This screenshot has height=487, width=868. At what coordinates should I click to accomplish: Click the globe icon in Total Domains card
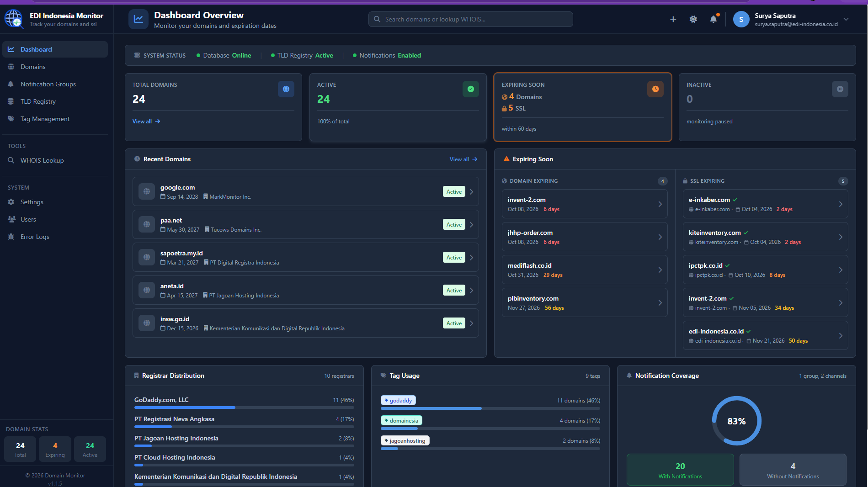pyautogui.click(x=286, y=89)
